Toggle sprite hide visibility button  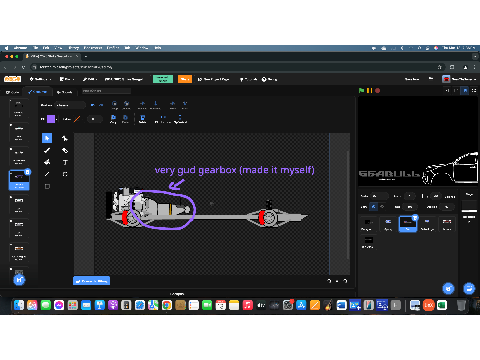382,207
